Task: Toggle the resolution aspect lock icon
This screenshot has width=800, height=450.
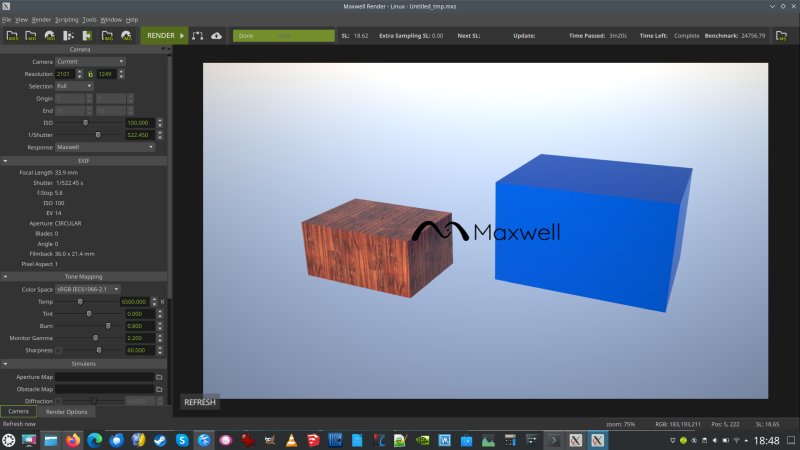Action: tap(90, 74)
